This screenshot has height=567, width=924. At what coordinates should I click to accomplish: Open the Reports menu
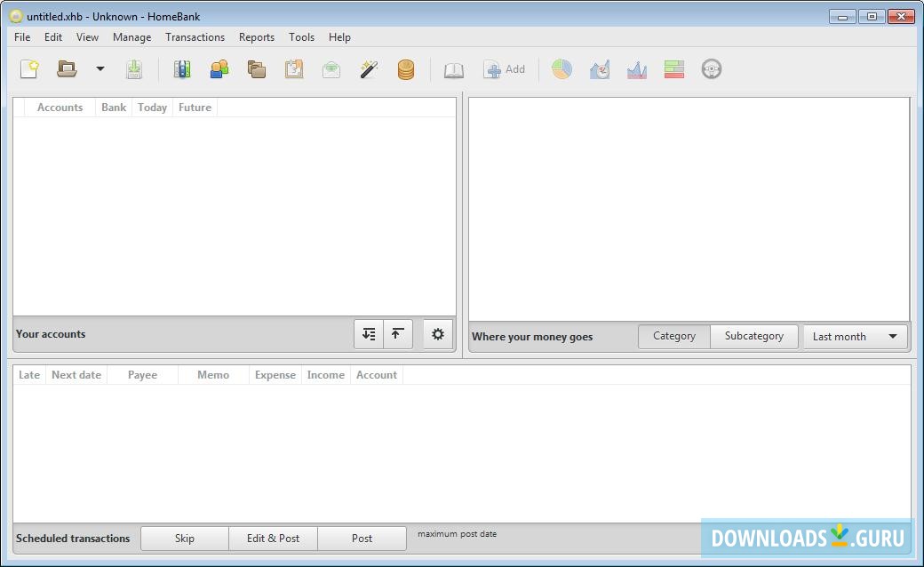pos(257,37)
